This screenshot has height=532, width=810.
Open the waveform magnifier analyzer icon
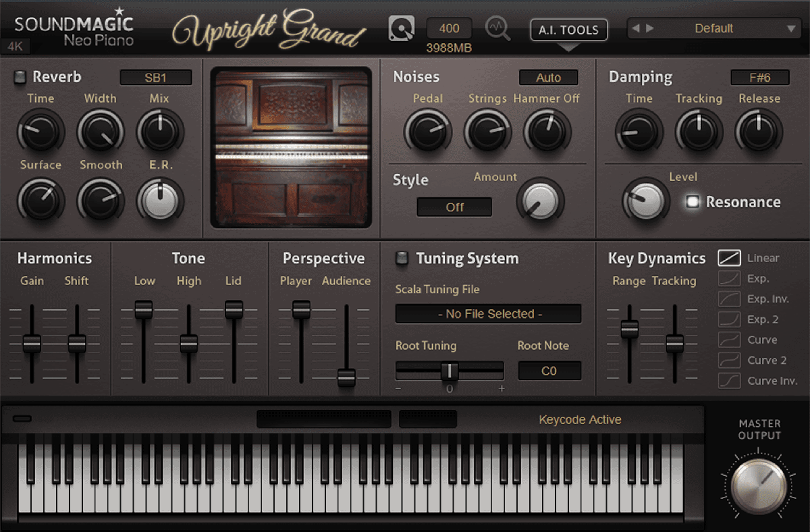(498, 29)
